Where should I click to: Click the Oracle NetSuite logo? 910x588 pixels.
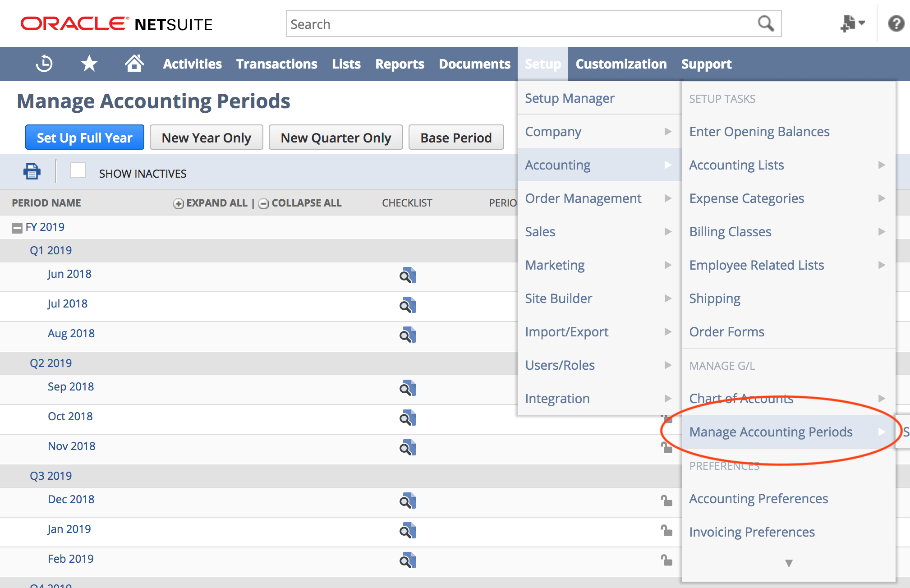(x=116, y=23)
